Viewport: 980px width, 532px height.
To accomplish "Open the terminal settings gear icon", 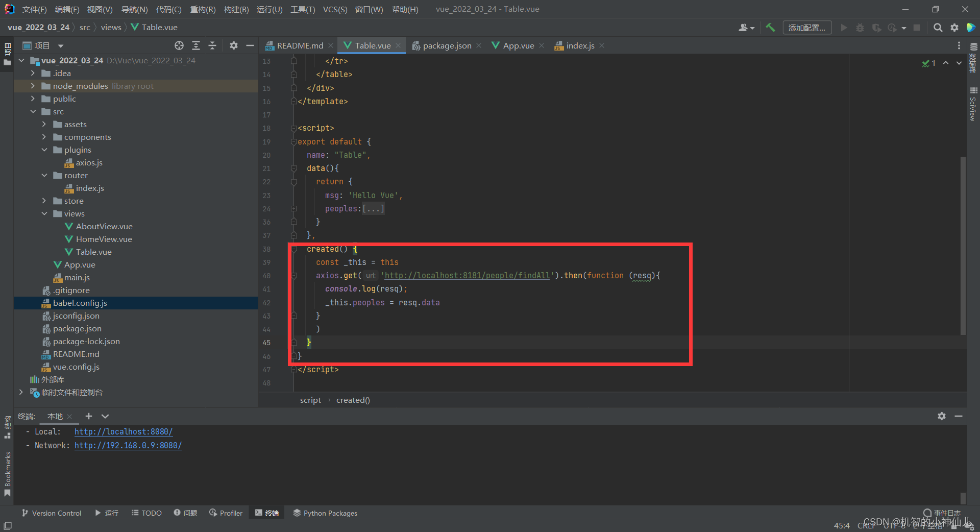I will 942,416.
